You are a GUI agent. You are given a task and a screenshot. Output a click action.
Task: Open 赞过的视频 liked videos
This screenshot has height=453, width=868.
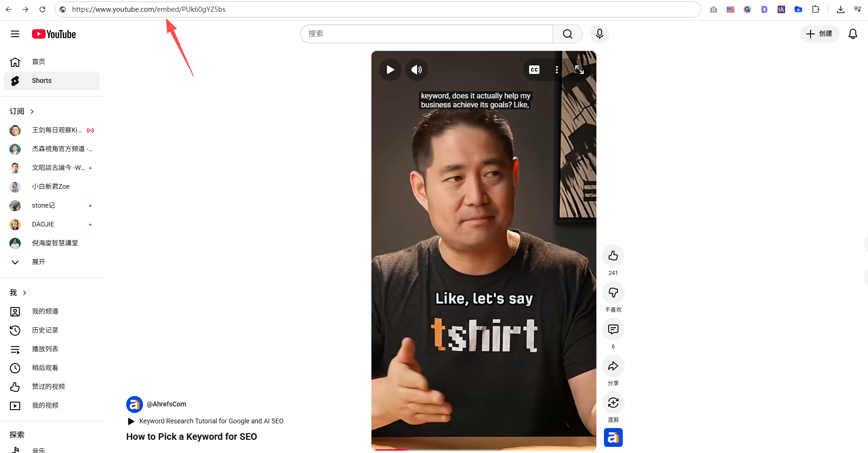52,387
